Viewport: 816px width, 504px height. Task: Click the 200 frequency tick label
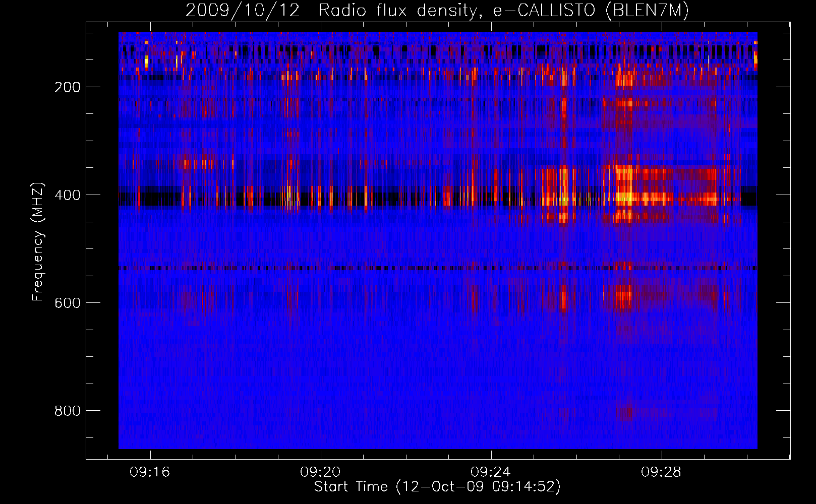(68, 87)
